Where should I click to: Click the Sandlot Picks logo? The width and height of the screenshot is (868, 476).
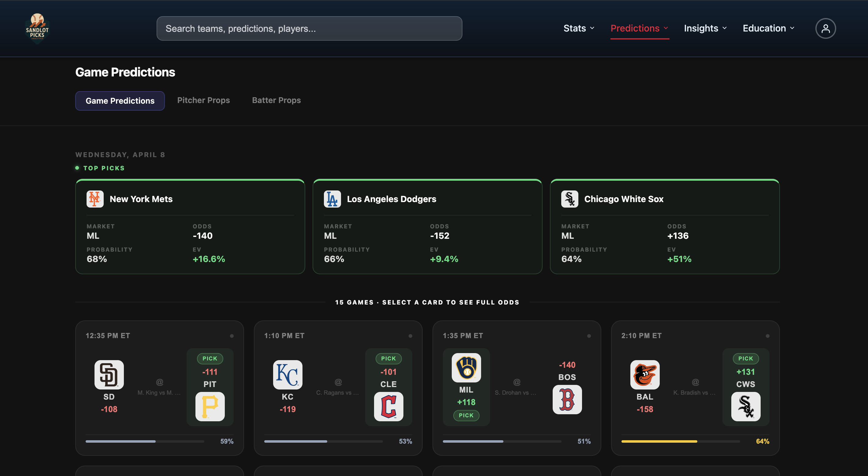point(37,28)
